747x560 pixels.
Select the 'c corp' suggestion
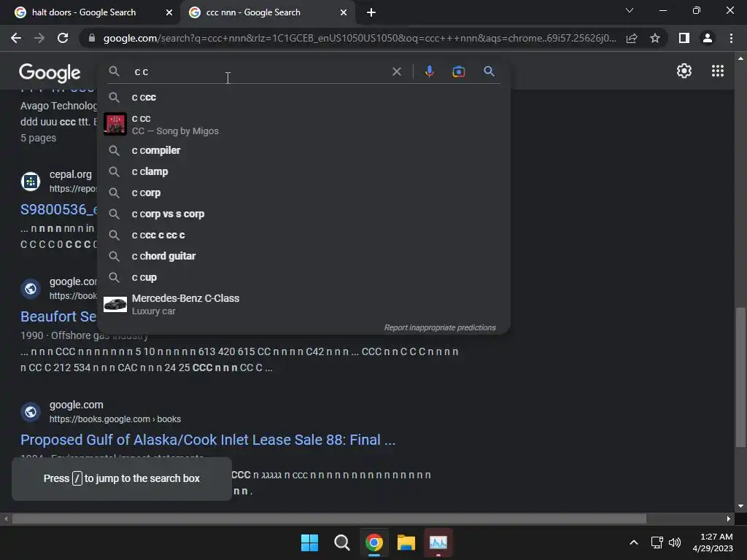point(303,192)
